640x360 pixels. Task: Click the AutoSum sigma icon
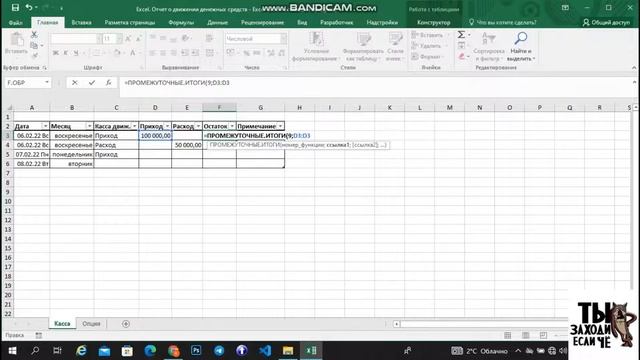click(461, 35)
